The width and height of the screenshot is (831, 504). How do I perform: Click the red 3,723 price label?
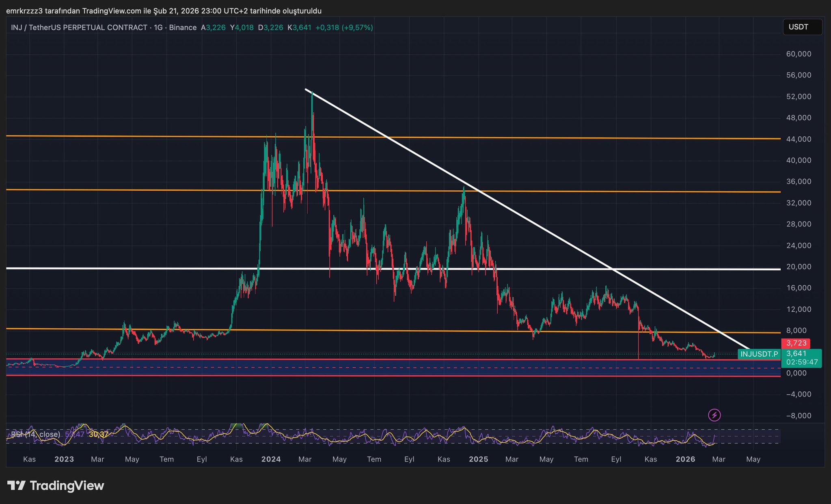click(796, 343)
